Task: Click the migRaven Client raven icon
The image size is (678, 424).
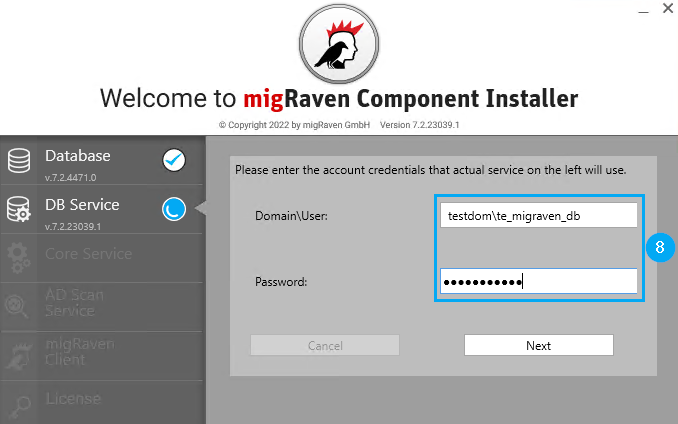Action: 19,356
